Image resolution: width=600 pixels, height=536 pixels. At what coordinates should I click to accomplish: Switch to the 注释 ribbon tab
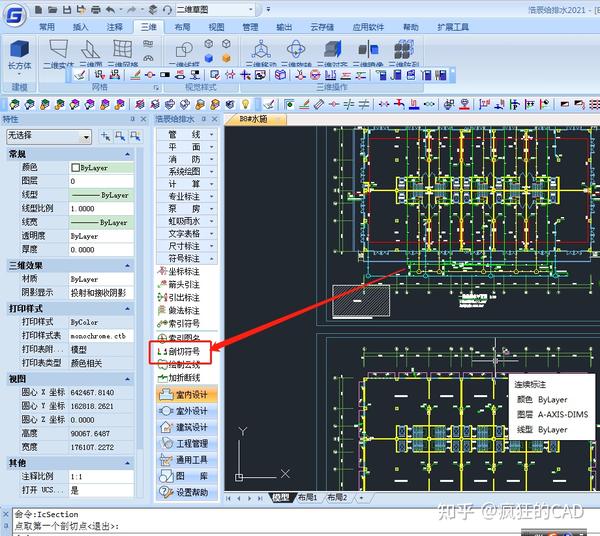(x=114, y=27)
